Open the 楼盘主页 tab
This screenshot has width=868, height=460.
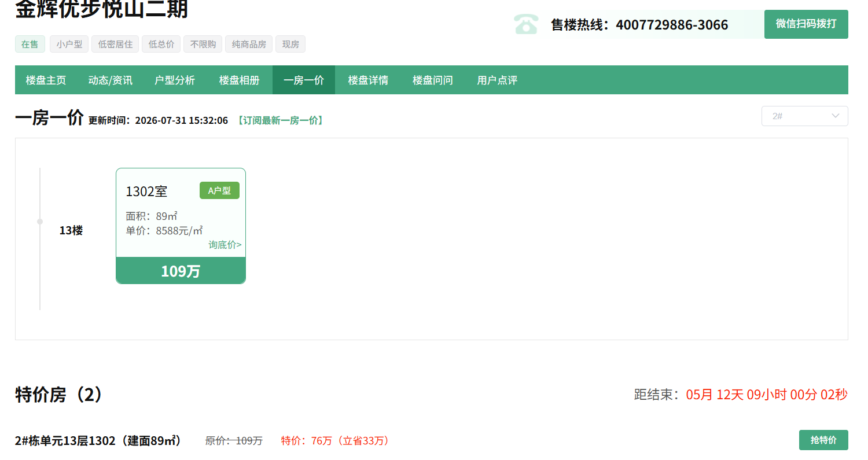coord(46,80)
